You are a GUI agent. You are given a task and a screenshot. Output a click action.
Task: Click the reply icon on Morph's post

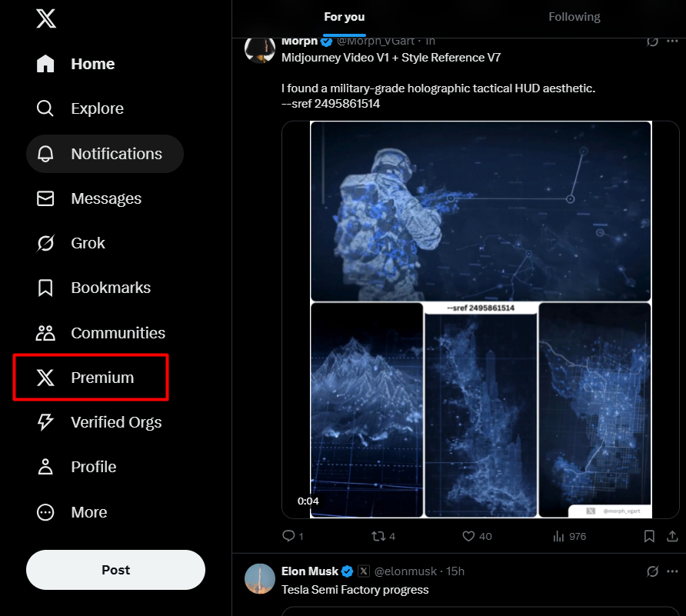click(x=288, y=535)
